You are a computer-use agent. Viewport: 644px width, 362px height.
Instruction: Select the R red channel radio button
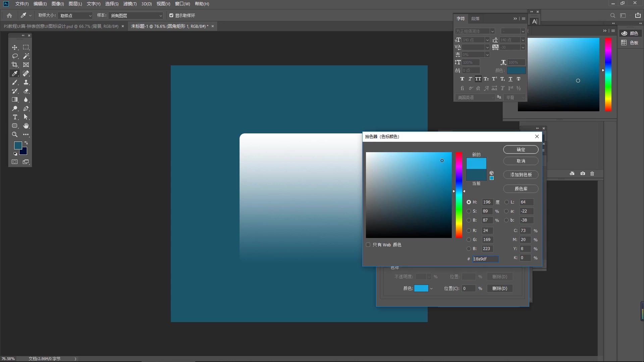click(x=469, y=231)
